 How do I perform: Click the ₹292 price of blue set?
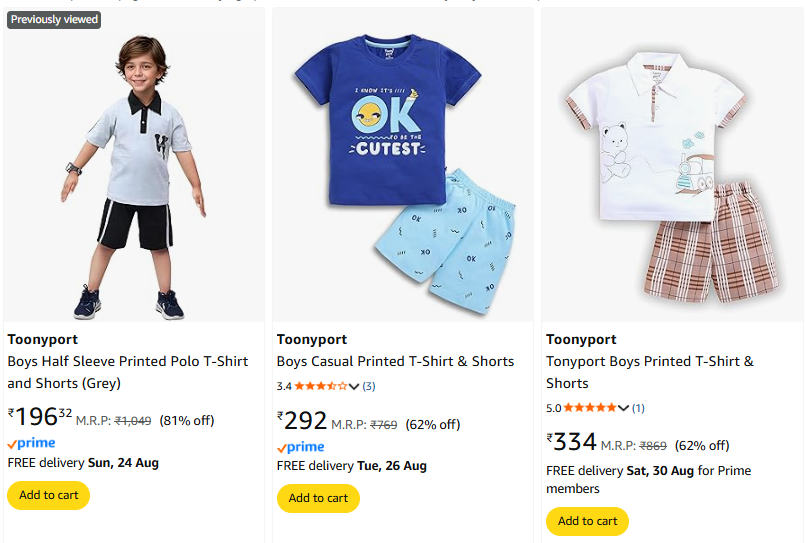tap(302, 421)
